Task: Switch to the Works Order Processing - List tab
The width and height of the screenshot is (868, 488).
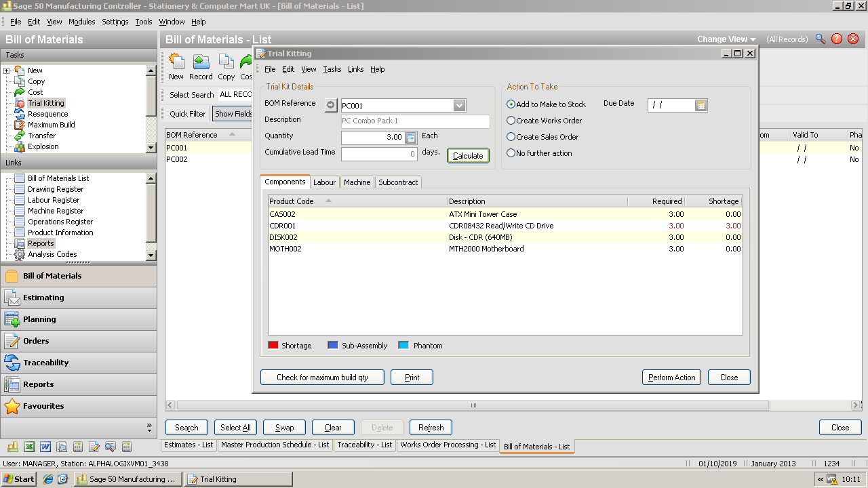Action: (448, 445)
